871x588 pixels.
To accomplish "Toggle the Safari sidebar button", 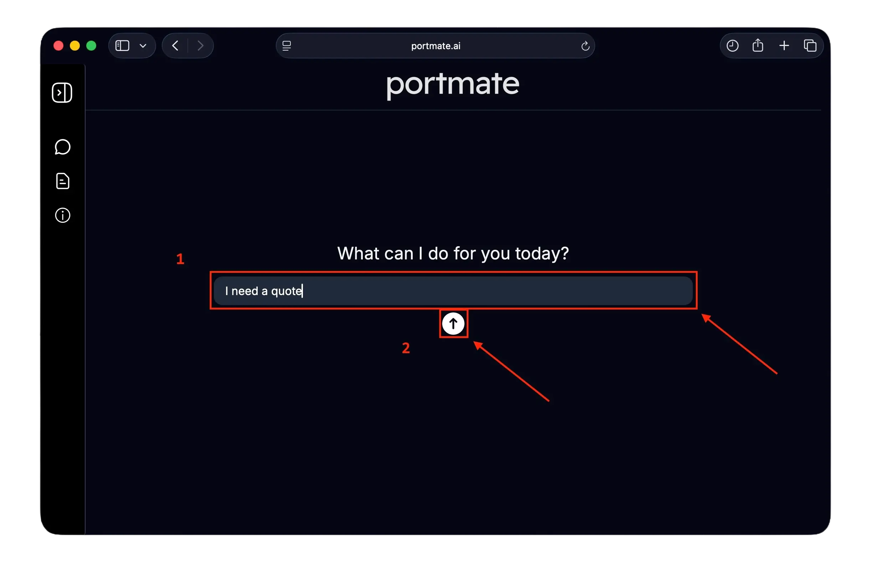I will (x=122, y=46).
